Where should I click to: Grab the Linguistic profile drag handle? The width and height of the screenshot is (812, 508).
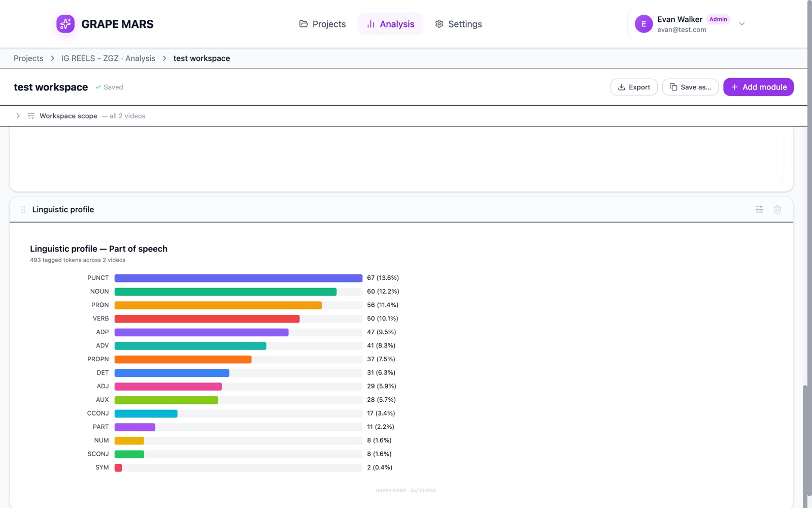point(23,209)
